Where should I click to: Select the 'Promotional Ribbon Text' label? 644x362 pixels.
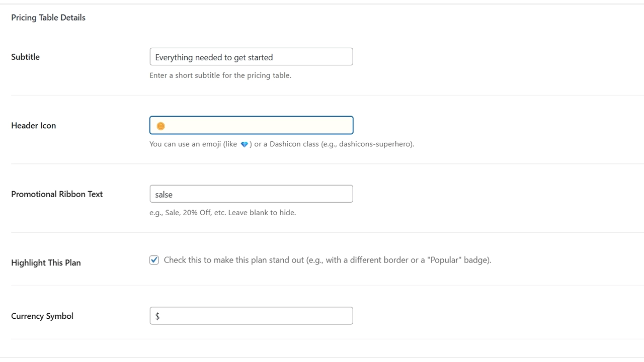(57, 194)
